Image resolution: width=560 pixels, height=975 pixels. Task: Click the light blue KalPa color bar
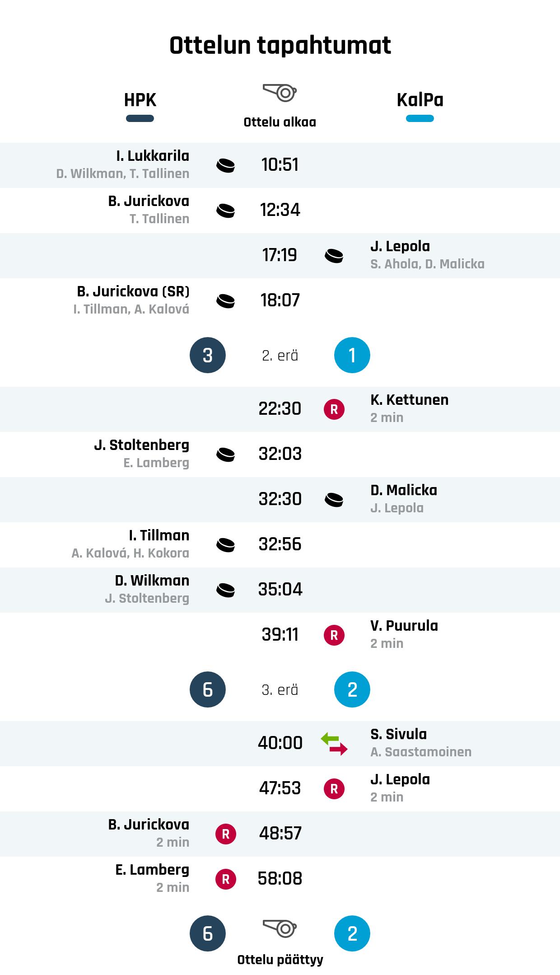420,119
